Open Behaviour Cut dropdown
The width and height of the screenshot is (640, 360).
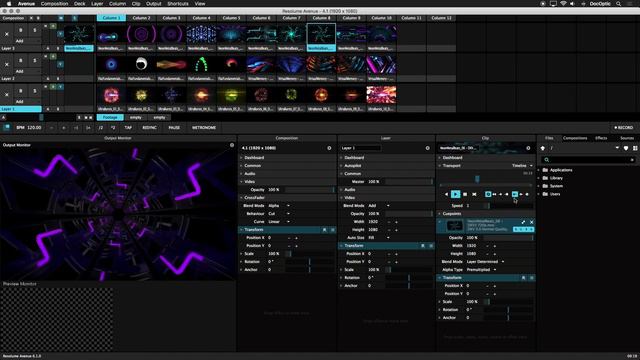[279, 214]
